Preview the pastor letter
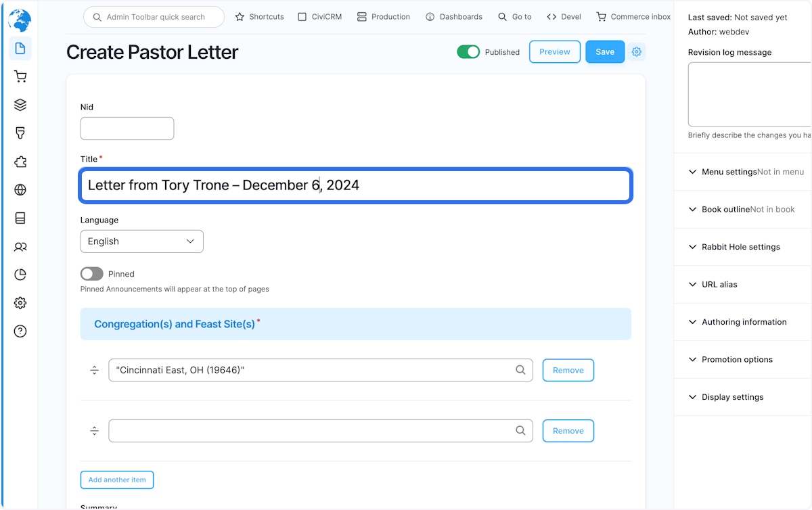The width and height of the screenshot is (812, 510). (x=554, y=51)
